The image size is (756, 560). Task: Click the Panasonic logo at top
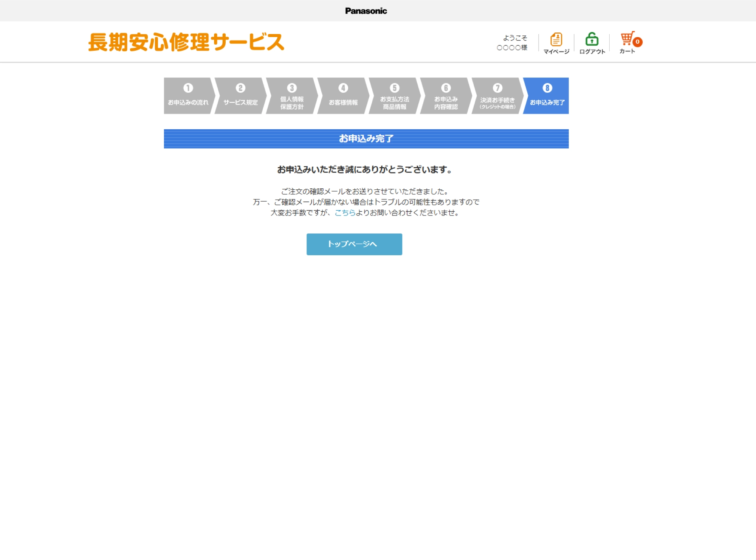tap(366, 11)
